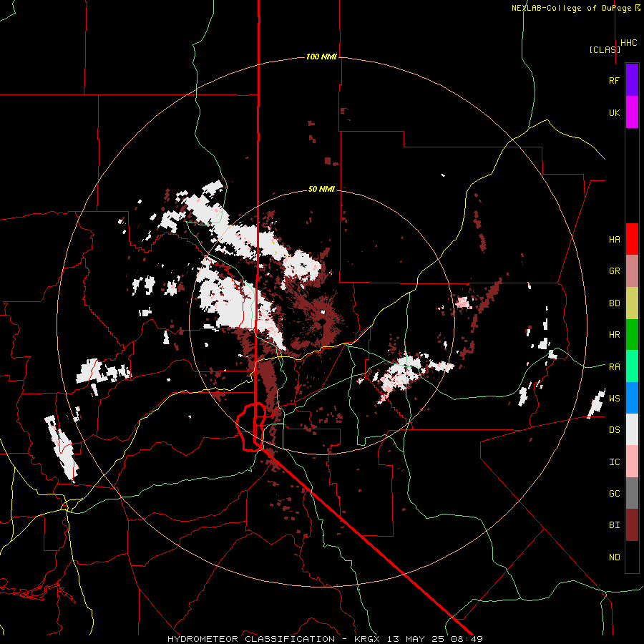644x644 pixels.
Task: Click the GR legend label
Action: pyautogui.click(x=614, y=271)
